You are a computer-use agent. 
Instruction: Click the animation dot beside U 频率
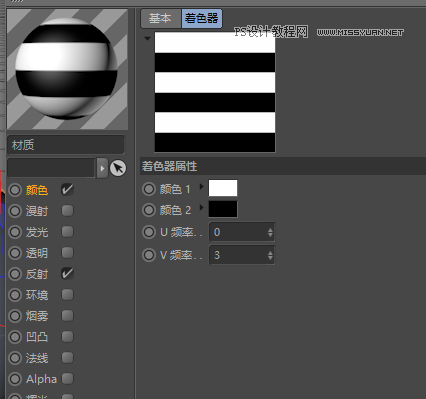149,232
